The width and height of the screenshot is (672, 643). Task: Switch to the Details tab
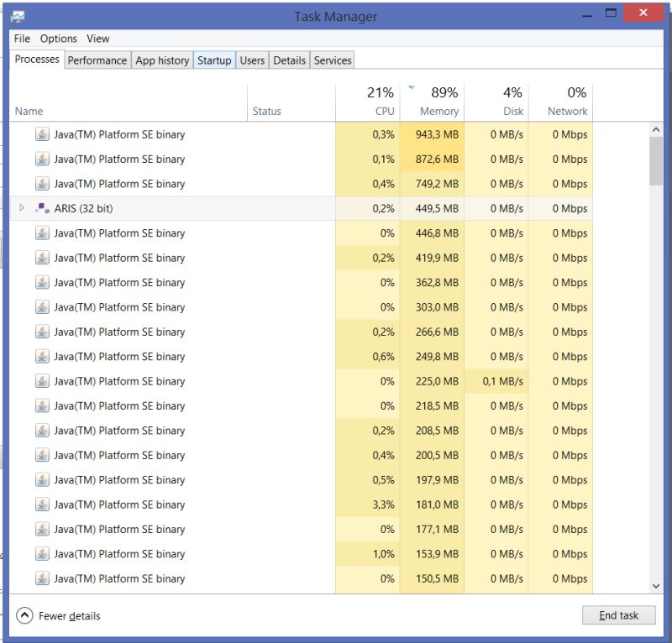point(289,60)
